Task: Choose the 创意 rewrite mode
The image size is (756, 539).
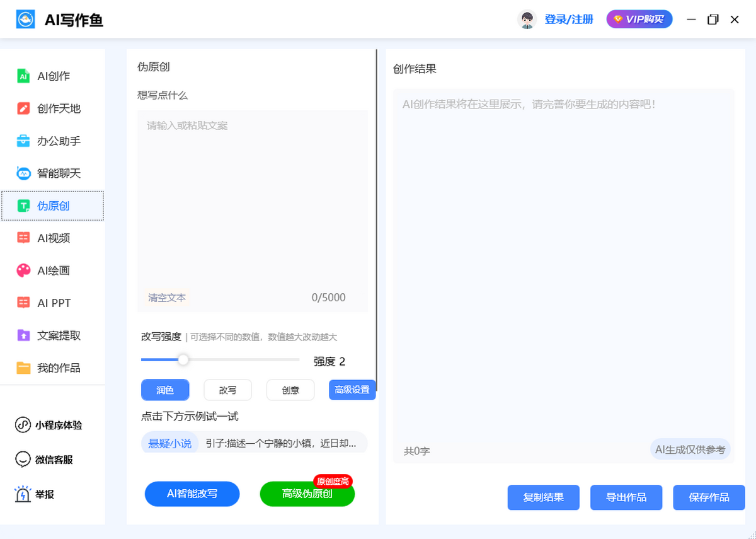Action: pos(290,390)
